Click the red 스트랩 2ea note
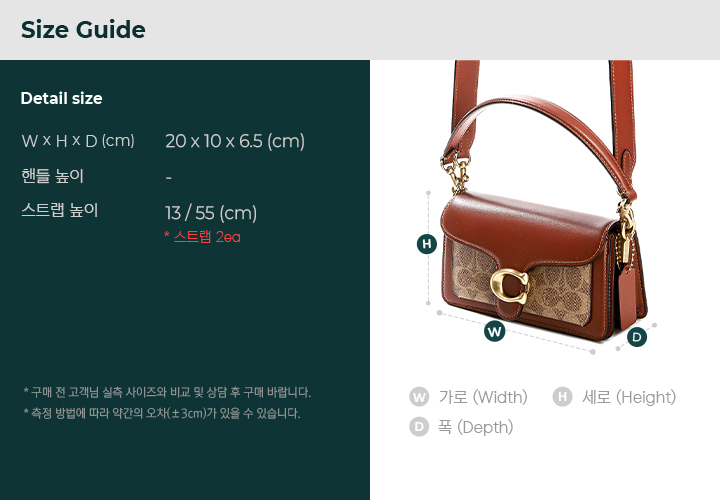 (202, 237)
